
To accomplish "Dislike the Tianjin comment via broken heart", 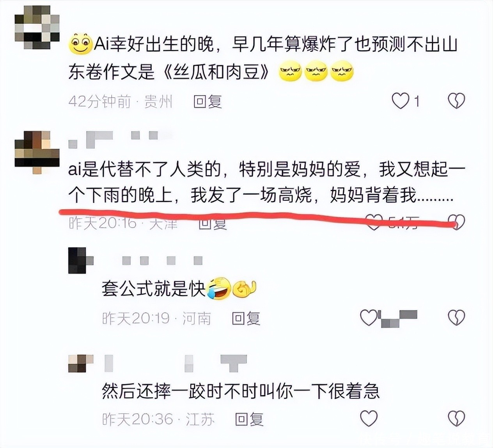I will click(x=456, y=222).
